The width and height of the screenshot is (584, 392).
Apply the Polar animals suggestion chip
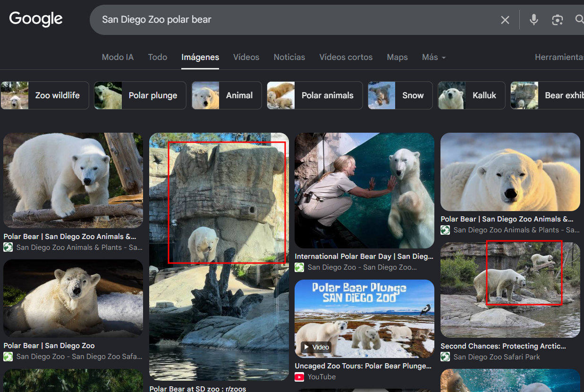(315, 95)
